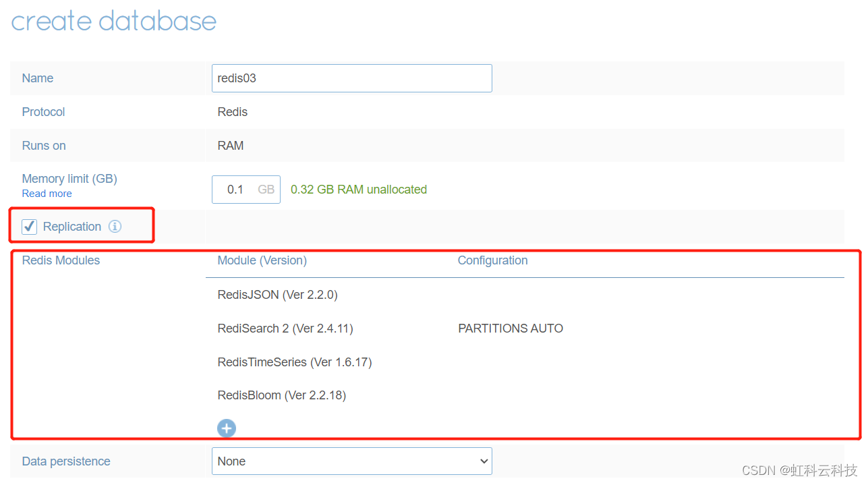Click the Protocol label
This screenshot has width=868, height=483.
43,112
